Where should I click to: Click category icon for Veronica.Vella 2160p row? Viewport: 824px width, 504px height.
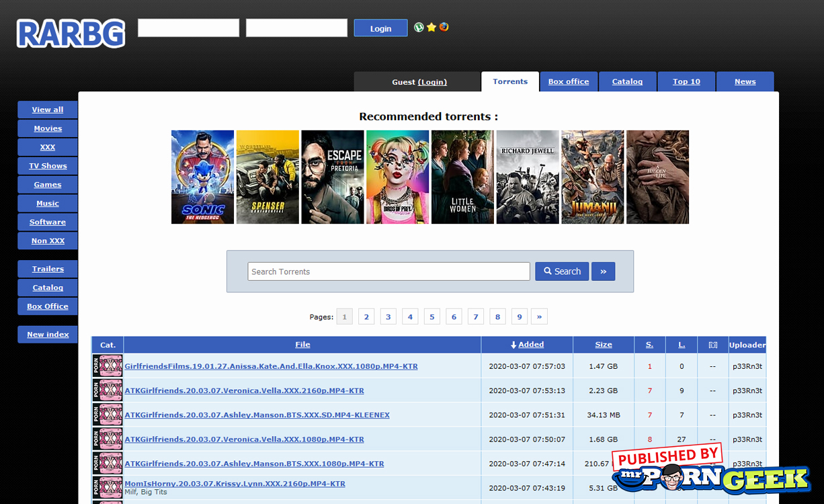pyautogui.click(x=108, y=390)
